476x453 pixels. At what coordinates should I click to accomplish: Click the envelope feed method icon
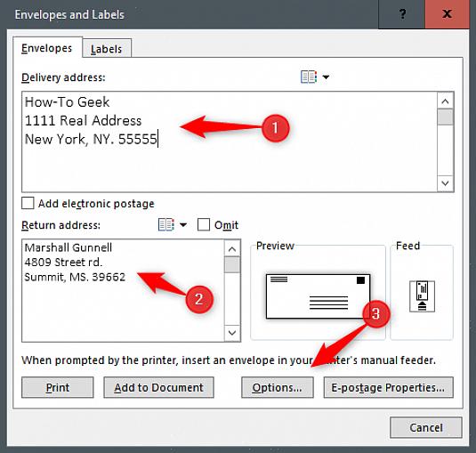422,296
